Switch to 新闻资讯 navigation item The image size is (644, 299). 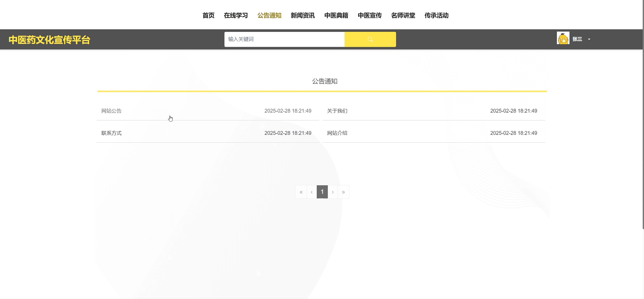[302, 15]
